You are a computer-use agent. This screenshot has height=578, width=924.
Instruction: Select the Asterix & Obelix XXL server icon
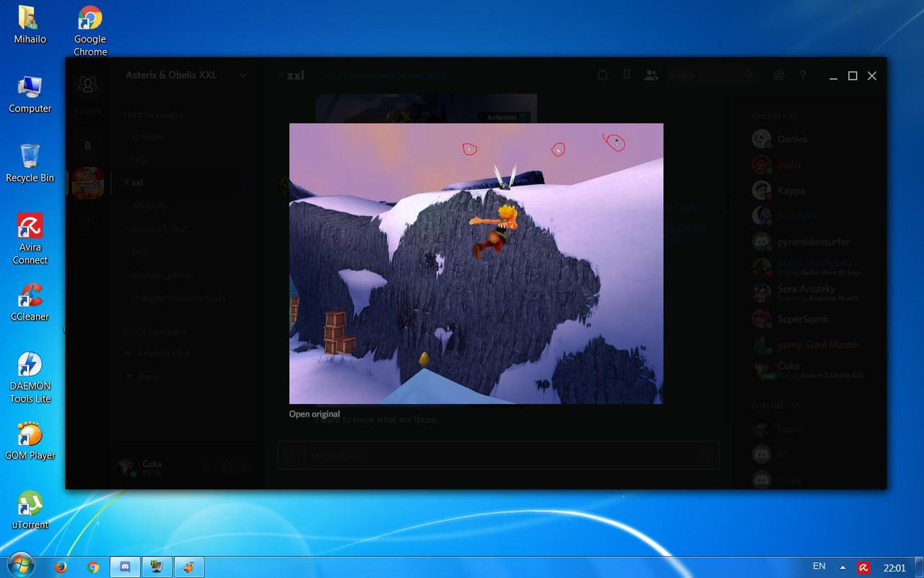(x=88, y=183)
